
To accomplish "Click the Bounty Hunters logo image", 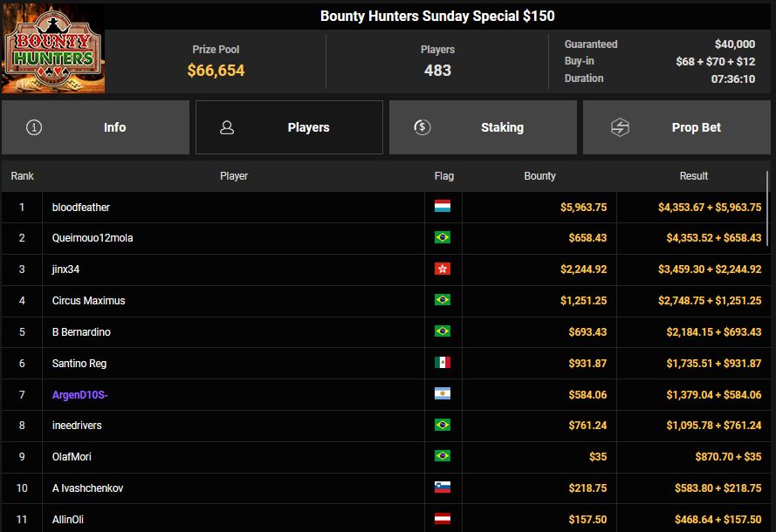I will tap(53, 49).
